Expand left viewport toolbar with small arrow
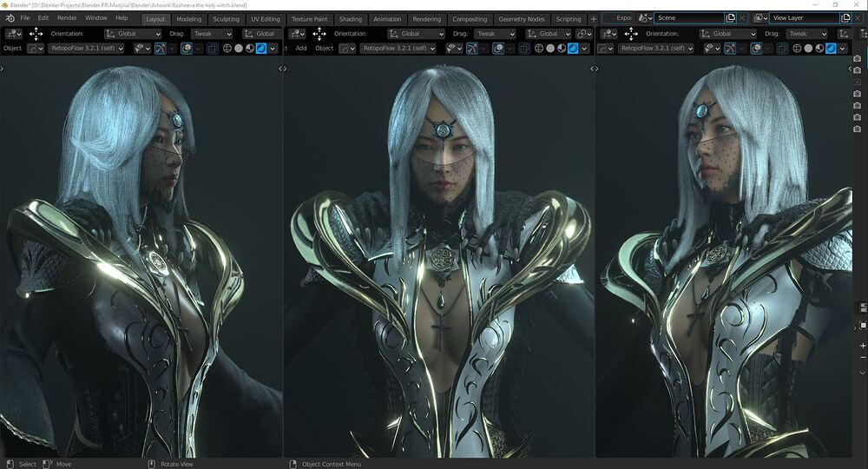 coord(3,69)
